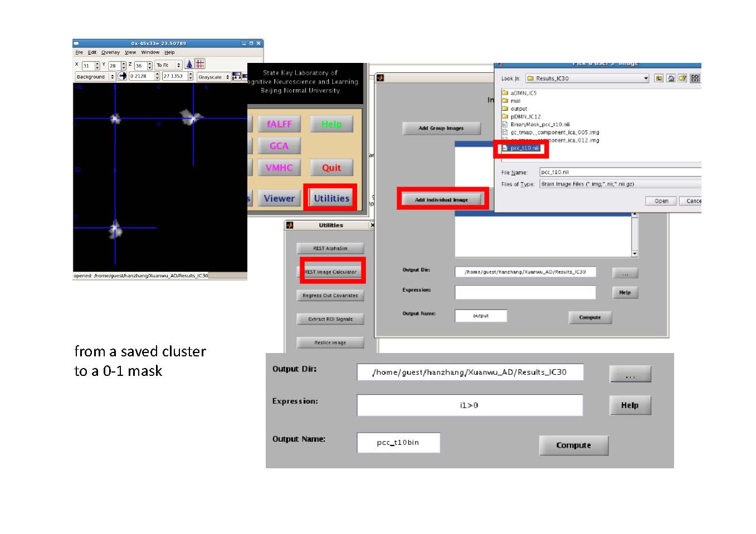Click the Add Individual Image button

[x=441, y=199]
